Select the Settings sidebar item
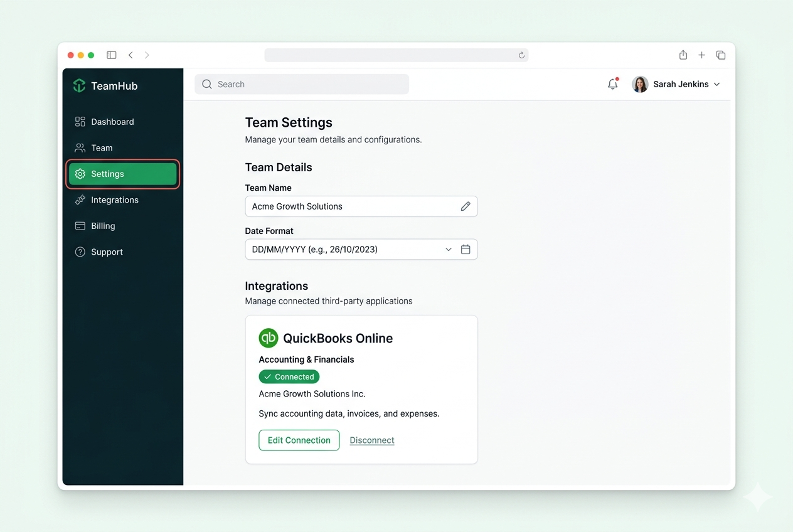Screen dimensions: 793x532 click(123, 174)
